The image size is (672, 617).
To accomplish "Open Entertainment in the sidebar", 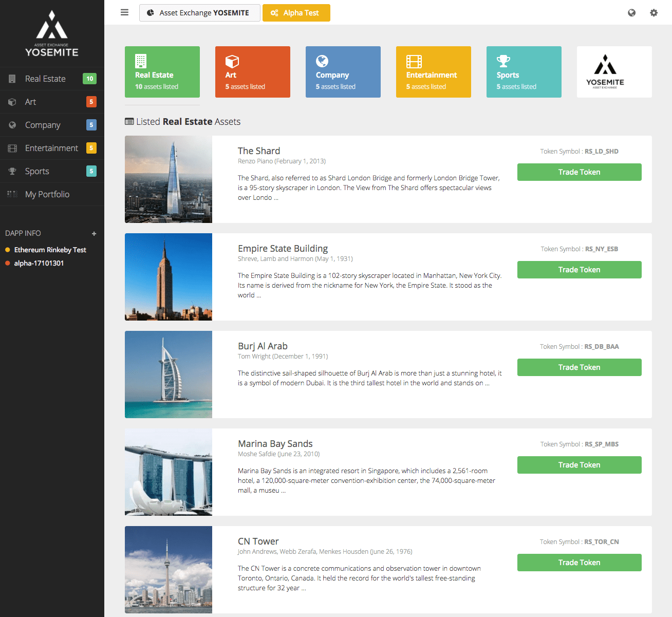I will tap(52, 148).
